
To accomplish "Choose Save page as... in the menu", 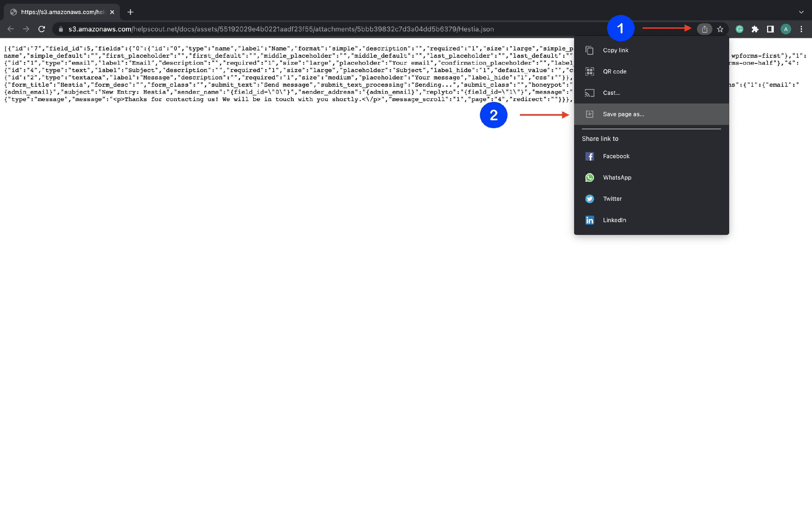I will (651, 114).
